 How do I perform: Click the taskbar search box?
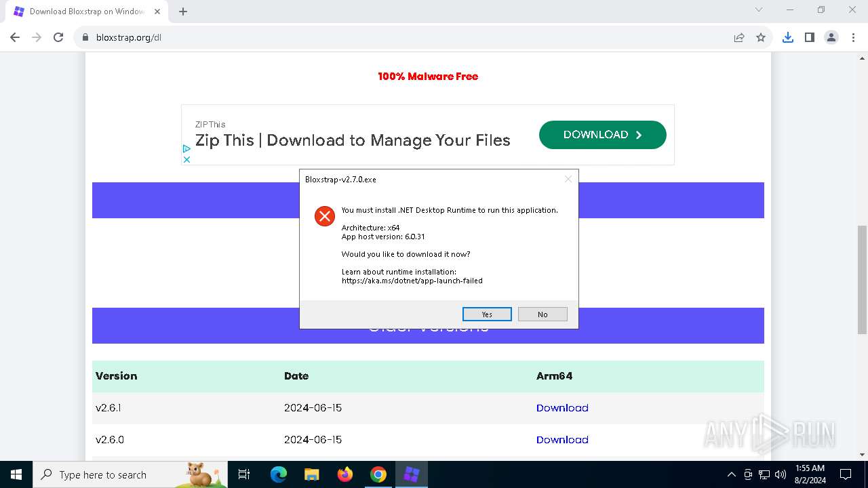[x=130, y=474]
